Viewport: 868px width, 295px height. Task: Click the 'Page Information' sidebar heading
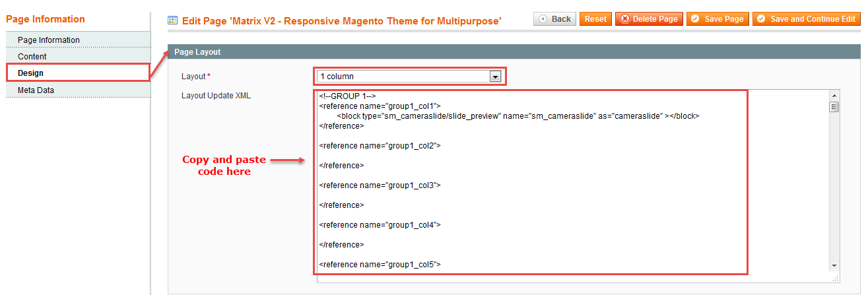coord(46,19)
